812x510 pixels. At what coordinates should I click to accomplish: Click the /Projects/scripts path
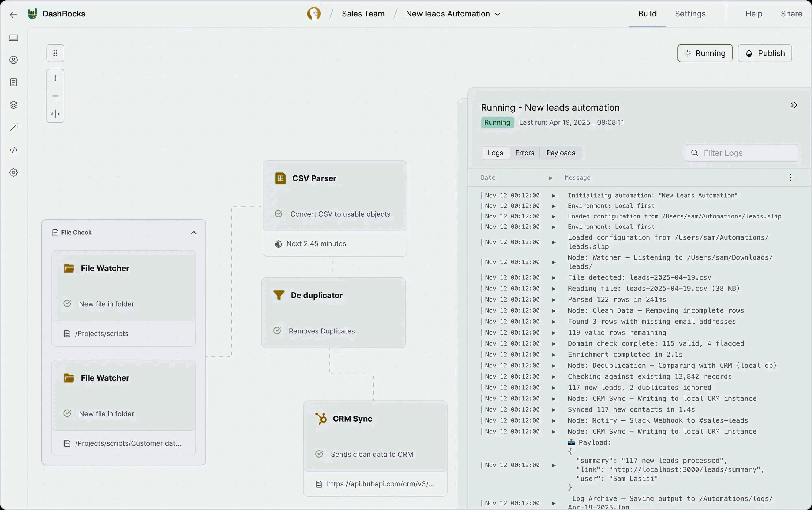(x=101, y=333)
